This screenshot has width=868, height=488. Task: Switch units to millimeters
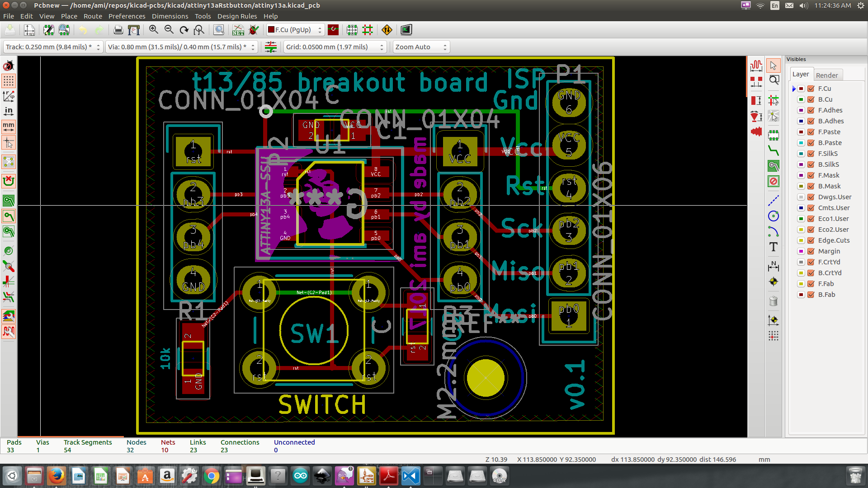(9, 126)
